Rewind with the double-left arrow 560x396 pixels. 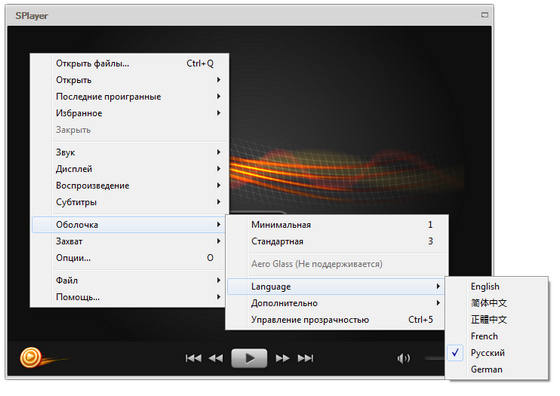click(x=215, y=358)
